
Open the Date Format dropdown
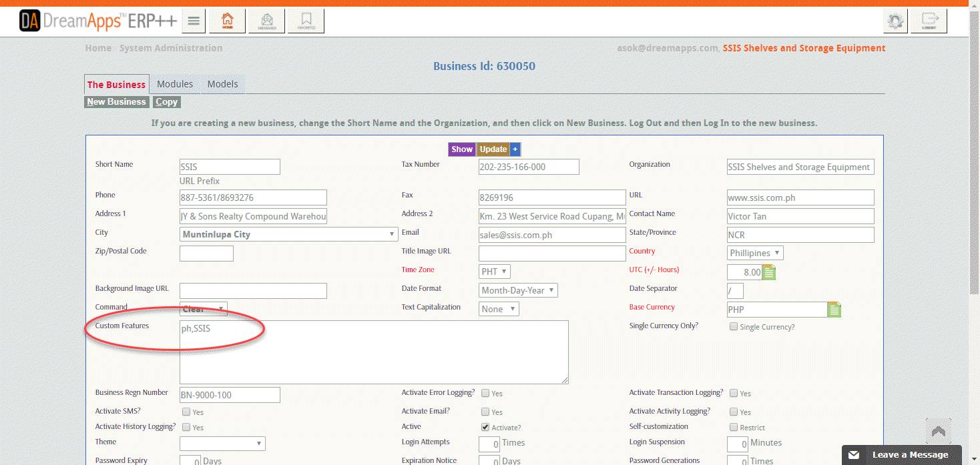click(x=518, y=291)
